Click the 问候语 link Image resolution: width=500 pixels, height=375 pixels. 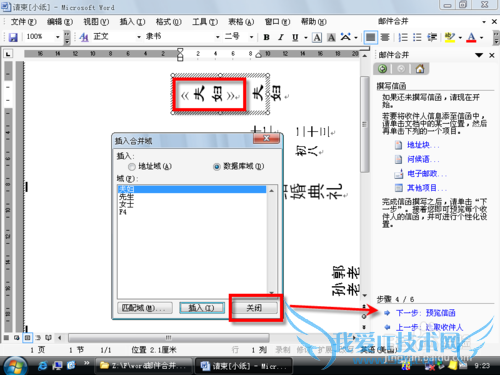423,159
